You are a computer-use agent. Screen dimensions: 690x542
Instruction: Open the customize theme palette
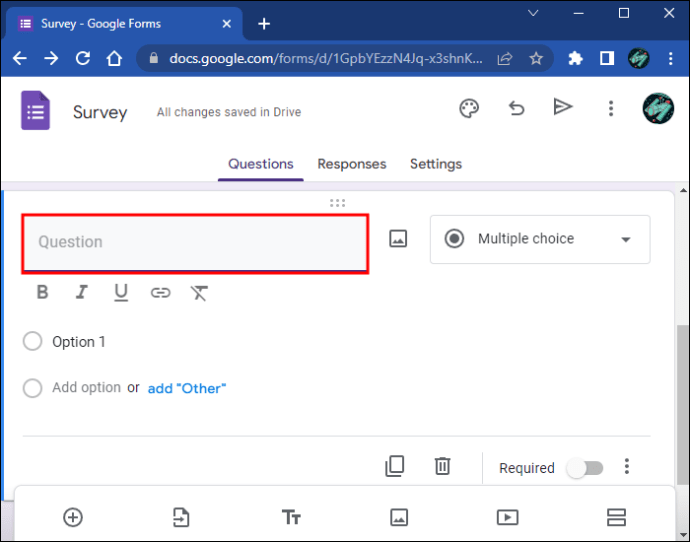[x=469, y=109]
